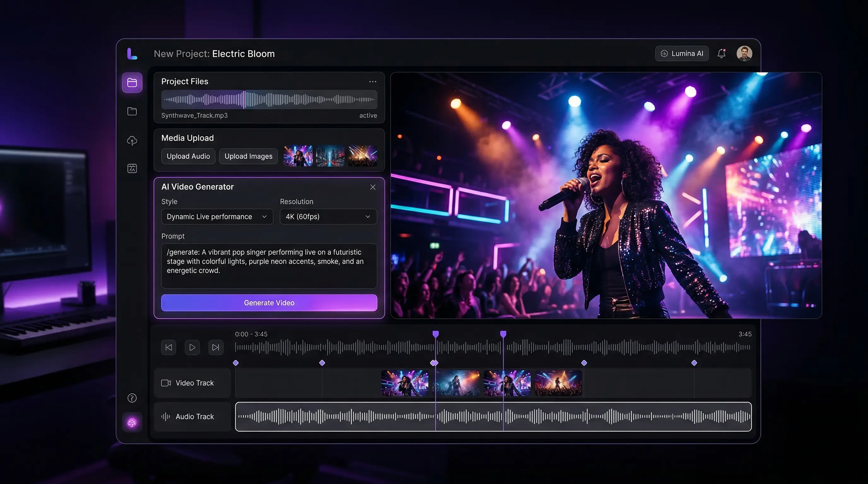Select the Audio Track waveform clip
Image resolution: width=868 pixels, height=484 pixels.
pos(493,417)
